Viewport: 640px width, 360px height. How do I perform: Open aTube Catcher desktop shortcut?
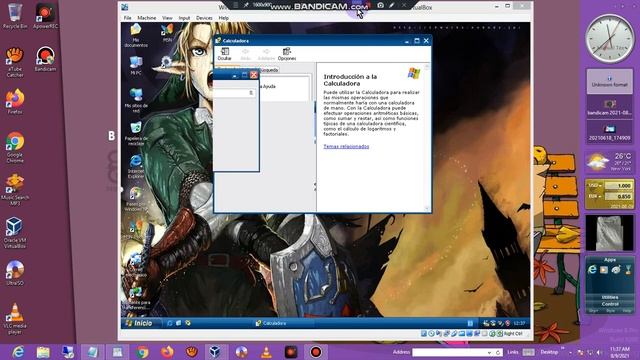click(15, 62)
